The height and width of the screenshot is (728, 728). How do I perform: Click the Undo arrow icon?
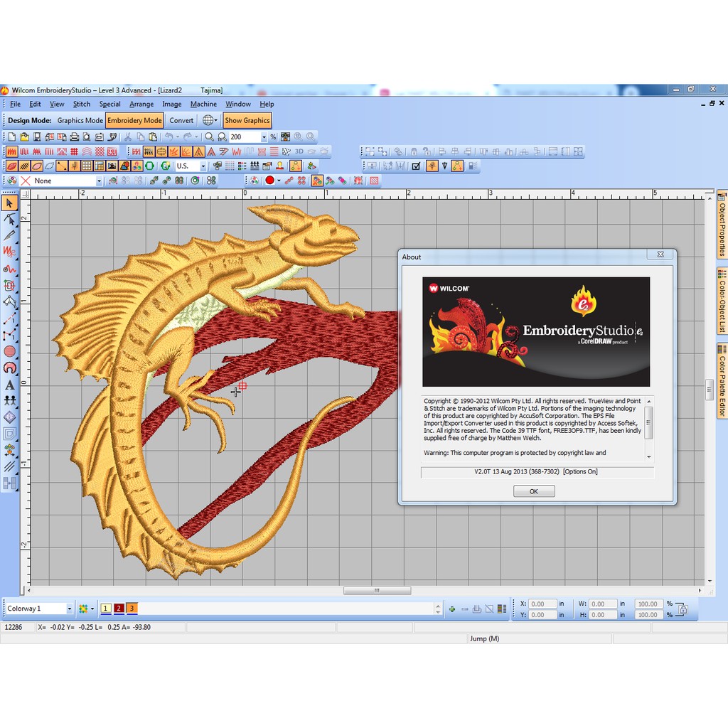pos(169,136)
